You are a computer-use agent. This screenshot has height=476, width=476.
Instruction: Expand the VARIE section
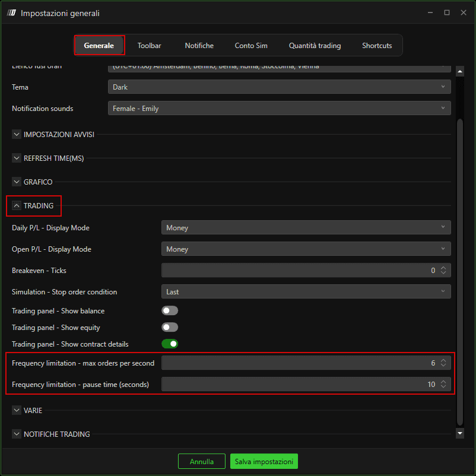pos(17,410)
